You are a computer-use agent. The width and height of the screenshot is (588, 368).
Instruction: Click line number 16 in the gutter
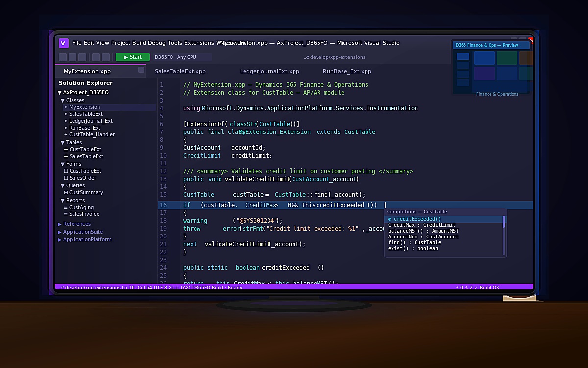[163, 205]
